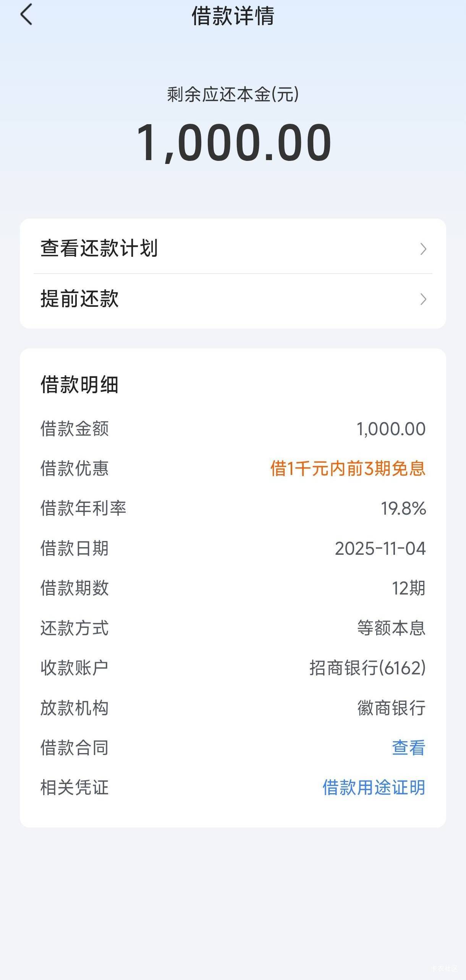Open the 提前还款 option

(80, 299)
